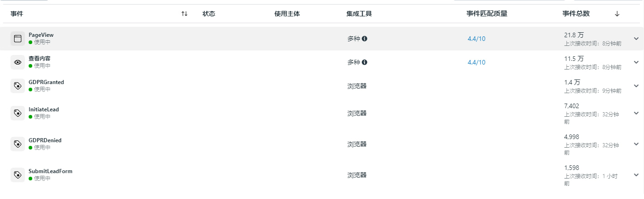The width and height of the screenshot is (644, 199).
Task: Expand the 查看内容 event row
Action: 636,62
